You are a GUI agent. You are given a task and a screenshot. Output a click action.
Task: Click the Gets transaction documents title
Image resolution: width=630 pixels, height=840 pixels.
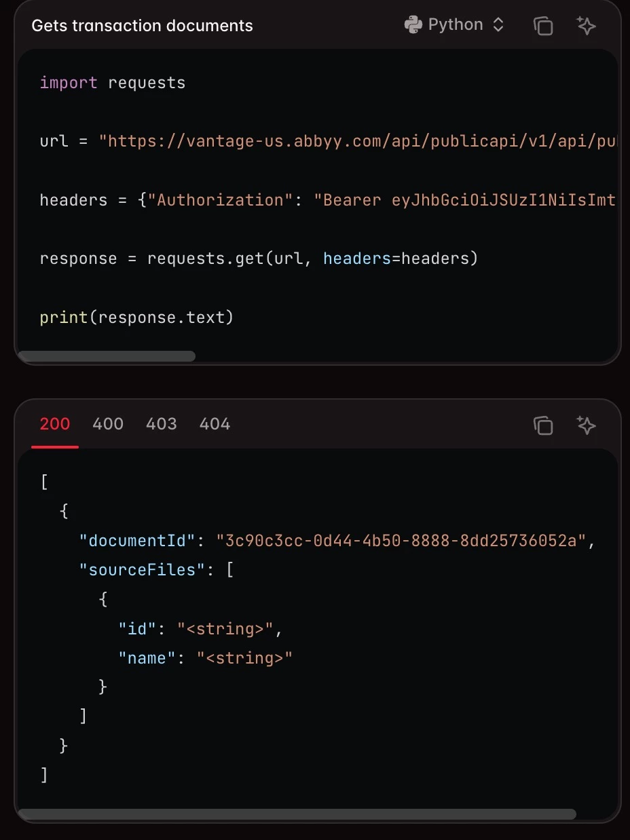pyautogui.click(x=142, y=25)
